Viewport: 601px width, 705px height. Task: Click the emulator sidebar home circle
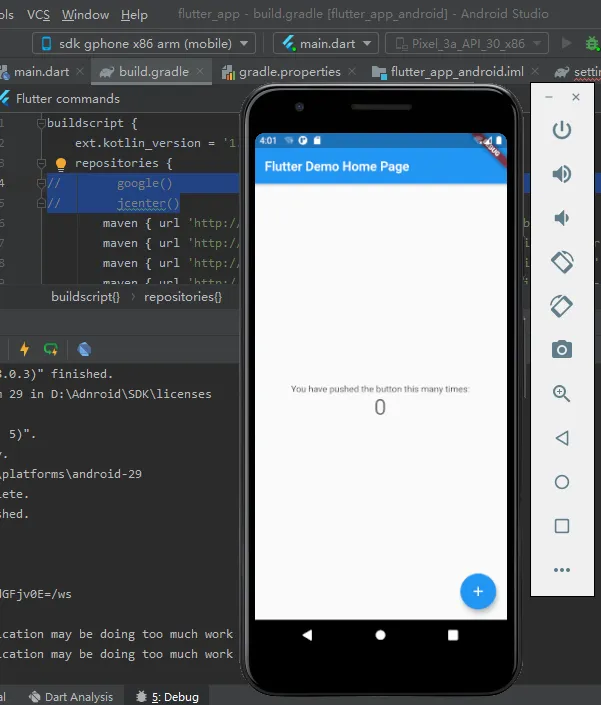point(562,482)
